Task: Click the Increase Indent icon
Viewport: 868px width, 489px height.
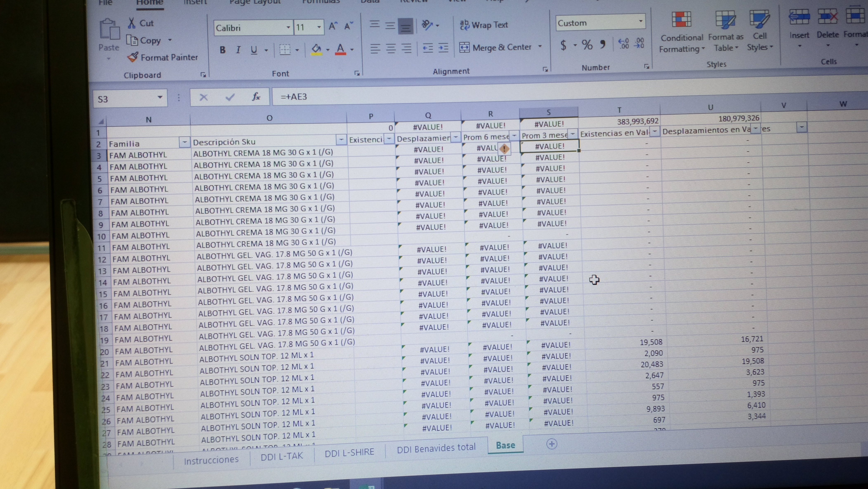Action: pyautogui.click(x=443, y=48)
